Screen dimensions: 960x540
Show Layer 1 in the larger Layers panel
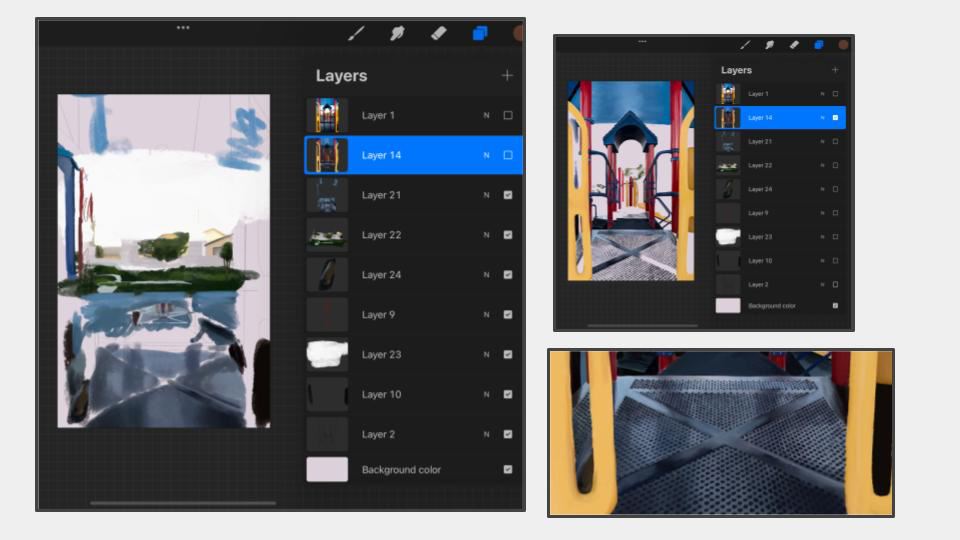pyautogui.click(x=508, y=115)
